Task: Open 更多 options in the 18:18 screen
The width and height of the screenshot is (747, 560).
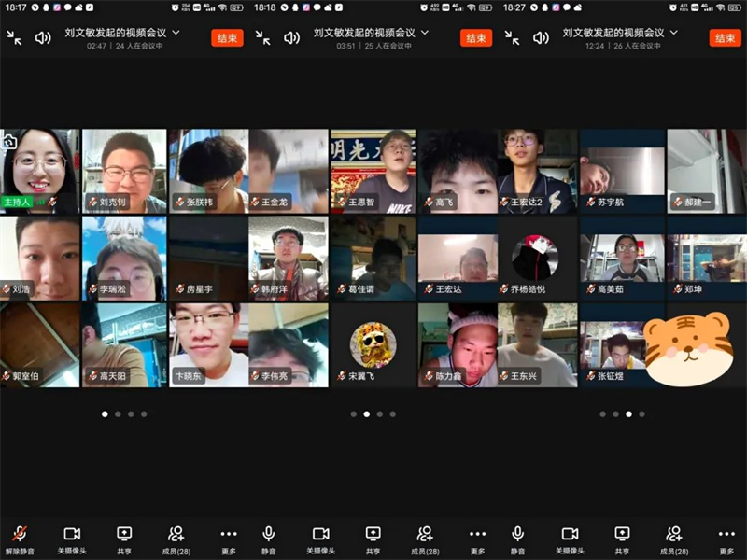Action: point(477,534)
